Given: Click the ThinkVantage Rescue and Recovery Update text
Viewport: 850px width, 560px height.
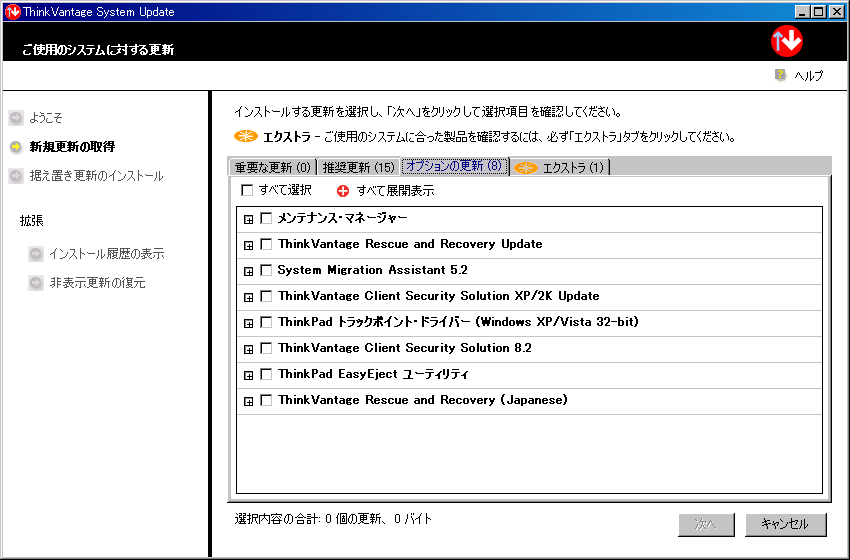Looking at the screenshot, I should point(410,244).
